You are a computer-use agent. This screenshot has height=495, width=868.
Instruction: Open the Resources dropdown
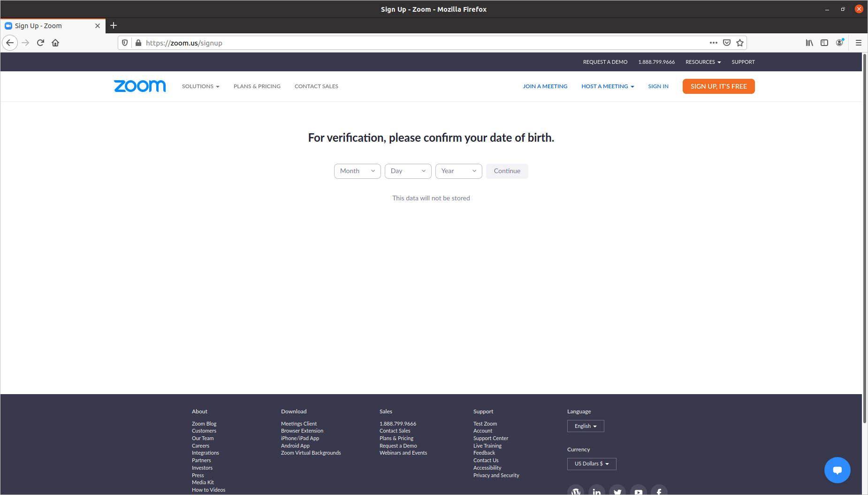(x=703, y=62)
